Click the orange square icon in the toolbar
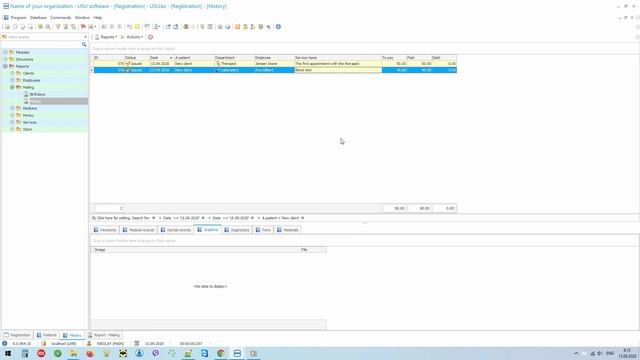 237,27
